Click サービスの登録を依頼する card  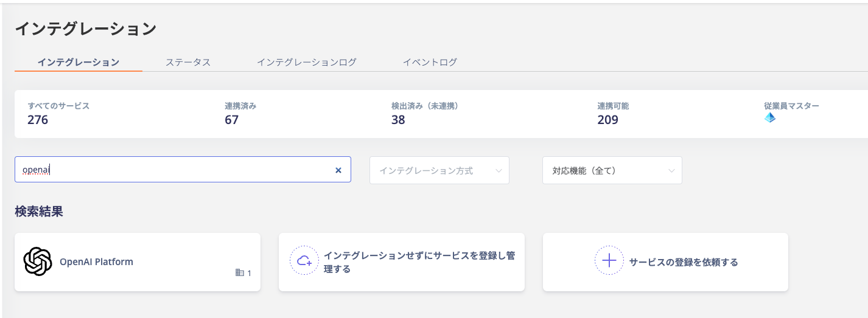tap(665, 262)
